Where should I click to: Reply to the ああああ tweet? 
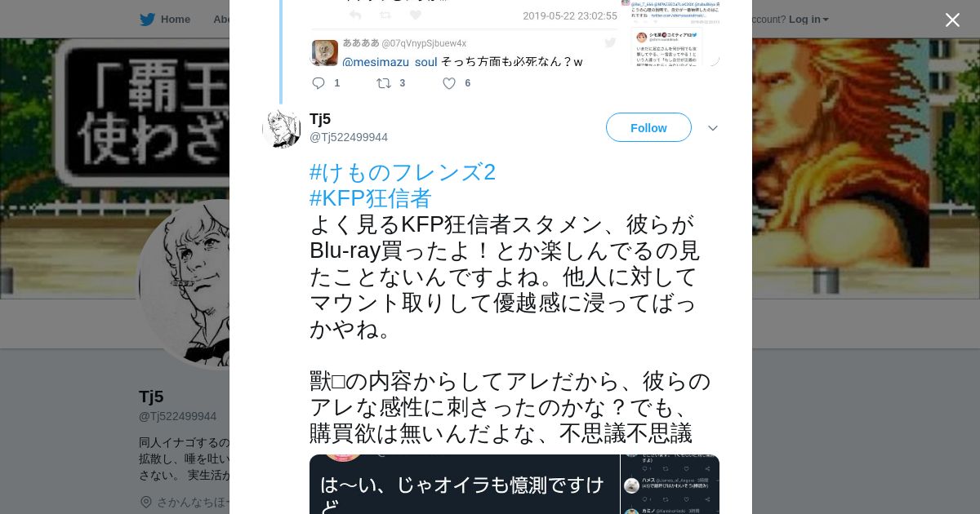pos(318,83)
